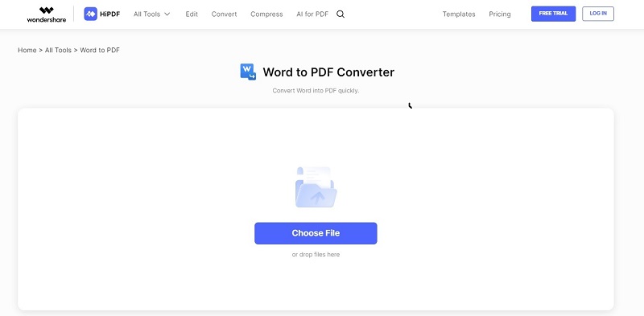Open the Compress menu item
The height and width of the screenshot is (316, 644).
(266, 14)
